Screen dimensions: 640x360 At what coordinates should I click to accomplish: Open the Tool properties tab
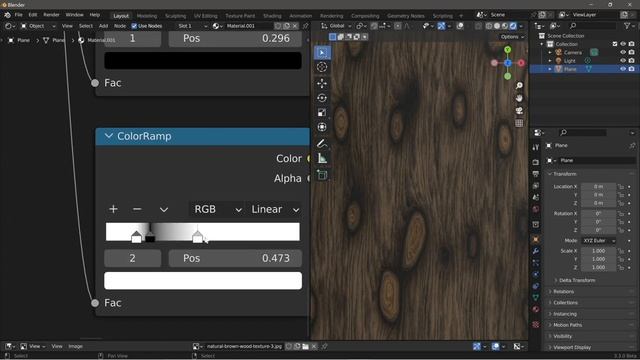[x=536, y=147]
